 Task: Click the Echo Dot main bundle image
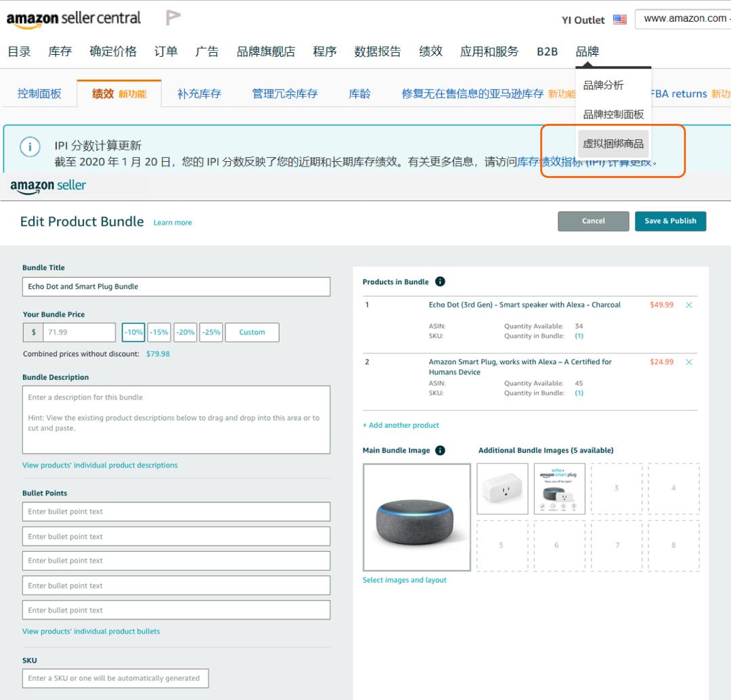pyautogui.click(x=416, y=517)
